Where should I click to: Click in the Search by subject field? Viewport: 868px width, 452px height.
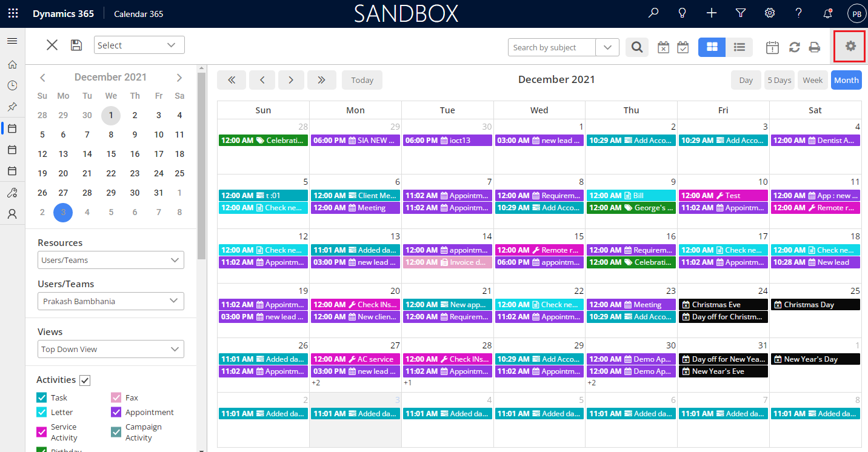[552, 47]
